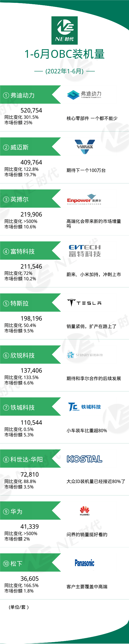Click the text 小车装车比重超80%

pos(87,431)
